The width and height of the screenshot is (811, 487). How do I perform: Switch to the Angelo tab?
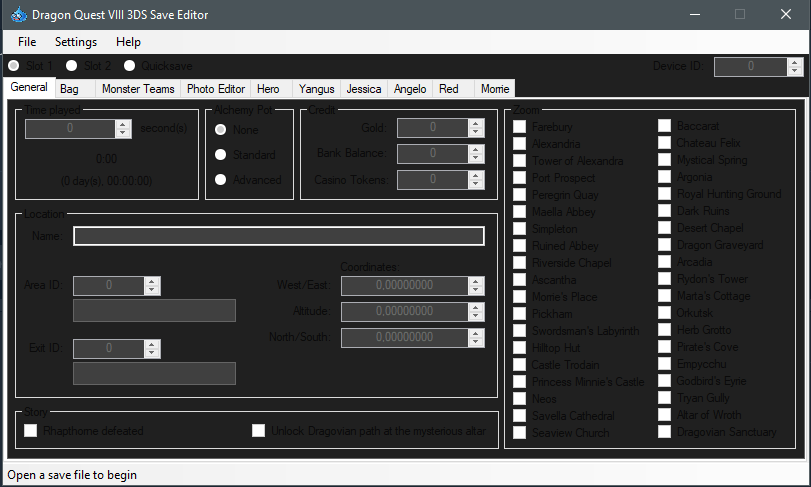tap(410, 89)
